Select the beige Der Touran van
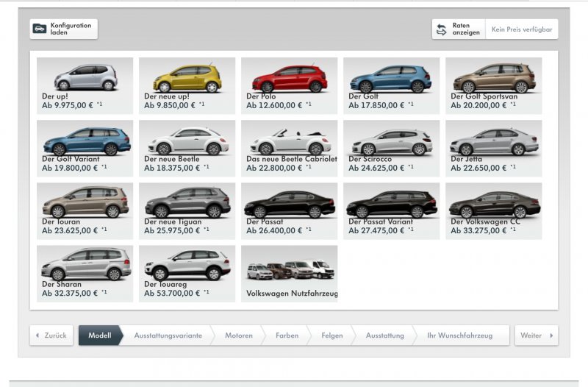 click(85, 211)
